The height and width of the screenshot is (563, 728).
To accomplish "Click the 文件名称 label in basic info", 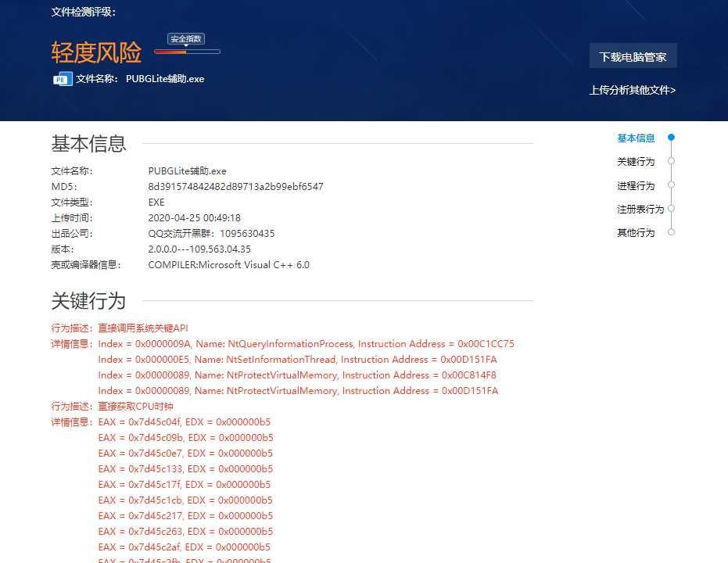I will (x=72, y=170).
